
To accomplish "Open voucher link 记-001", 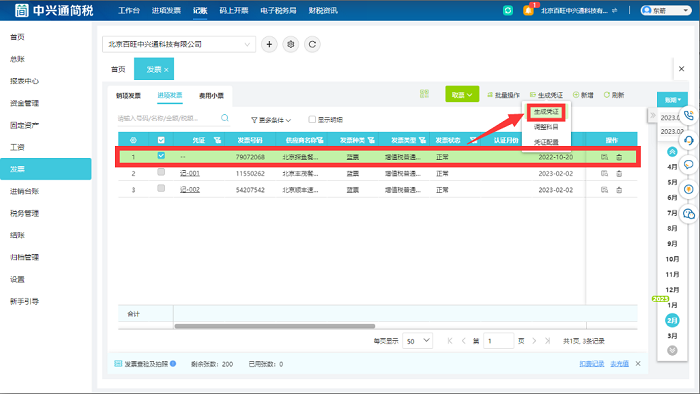I will pyautogui.click(x=190, y=173).
